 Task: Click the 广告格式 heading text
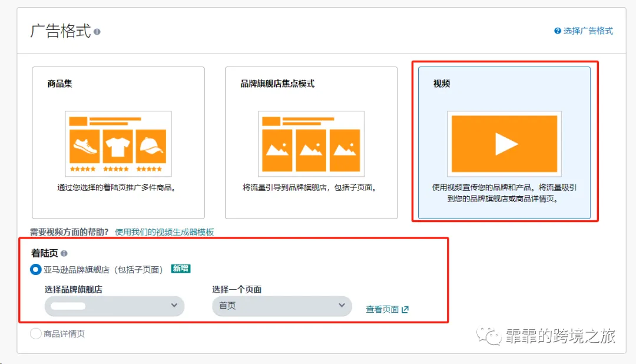[x=61, y=31]
